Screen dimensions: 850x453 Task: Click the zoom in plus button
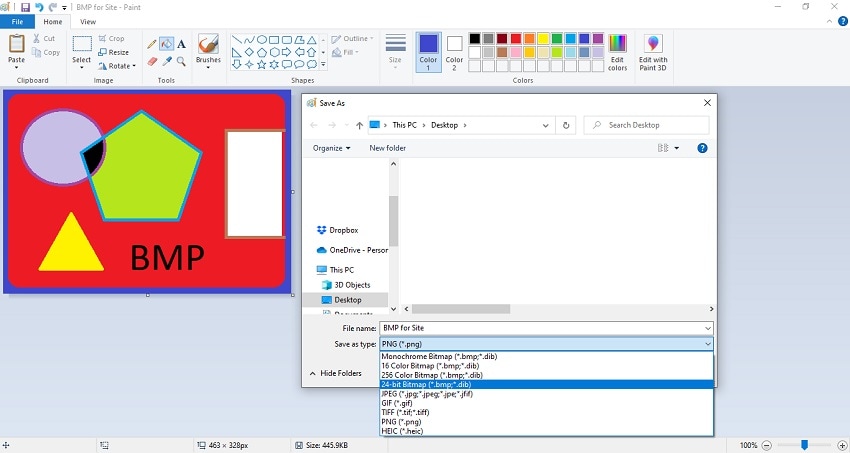841,445
